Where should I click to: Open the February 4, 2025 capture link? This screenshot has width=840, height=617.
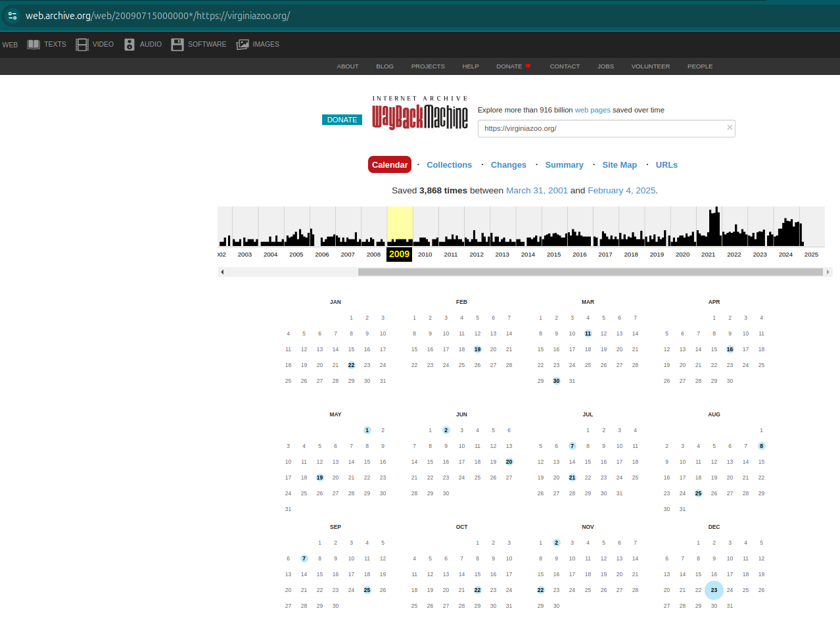(621, 191)
